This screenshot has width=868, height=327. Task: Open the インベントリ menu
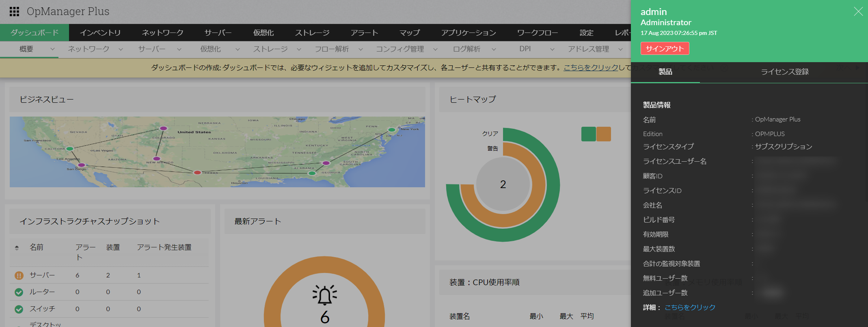[x=100, y=33]
